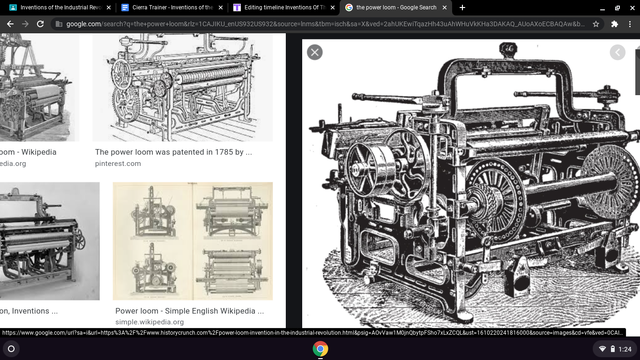Screen dimensions: 640x360
Task: Click the pinterest.com source link
Action: (118, 163)
